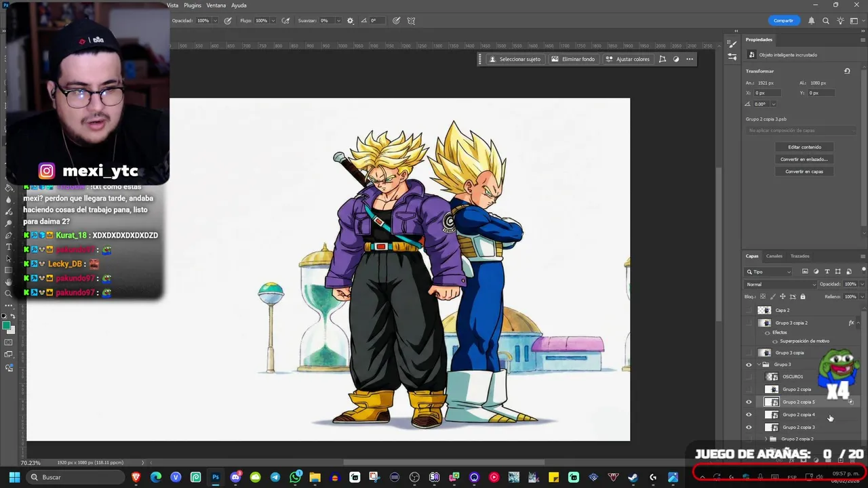Show the Grupo 3 copia layer
This screenshot has width=868, height=488.
(749, 352)
